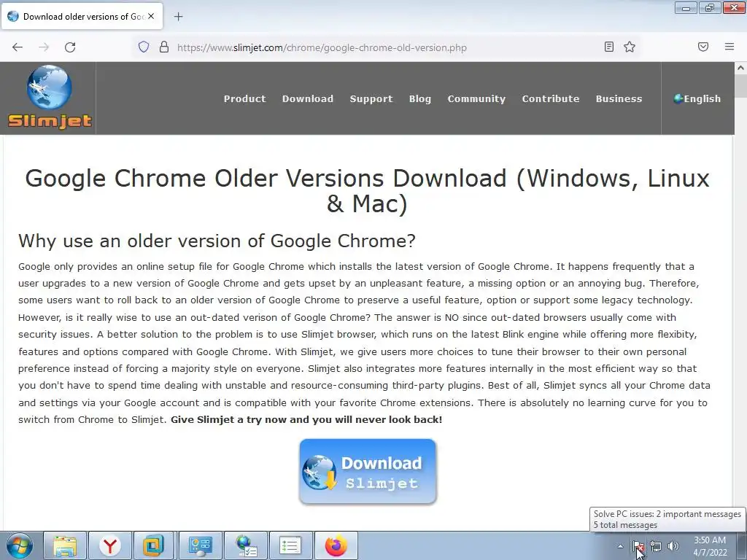The height and width of the screenshot is (560, 747).
Task: Open Windows Start menu
Action: click(20, 545)
